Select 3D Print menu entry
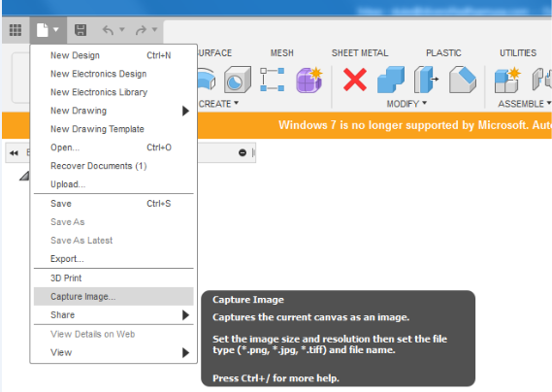Viewport: 552px width, 392px height. [114, 278]
